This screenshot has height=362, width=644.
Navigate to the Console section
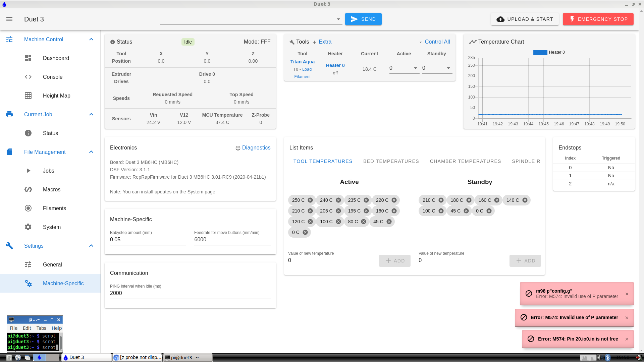[53, 76]
